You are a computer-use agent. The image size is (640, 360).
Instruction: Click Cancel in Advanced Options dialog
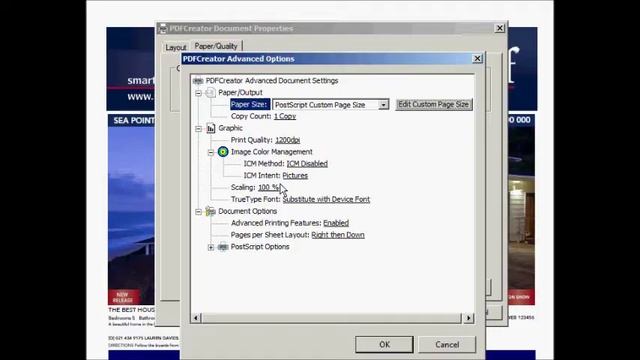tap(447, 344)
